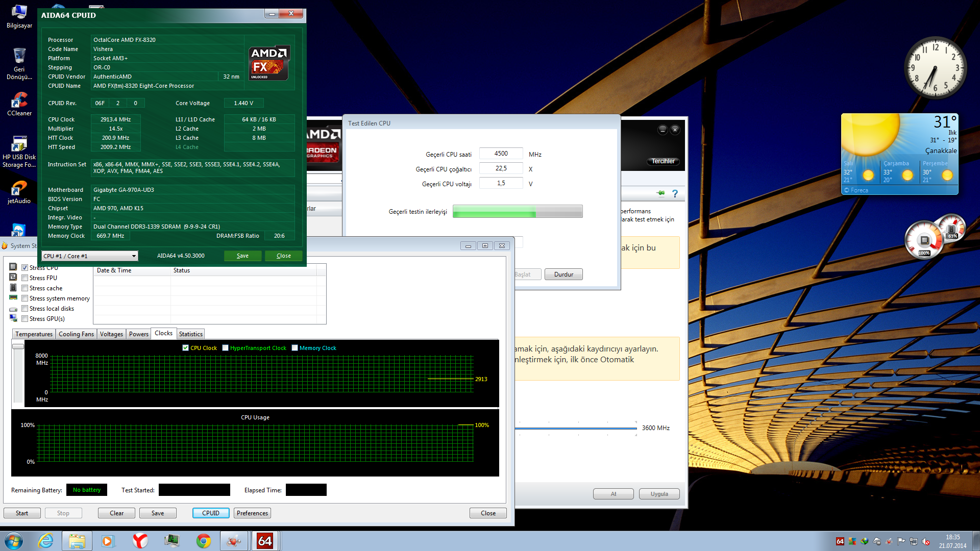
Task: Click CPU multiplier field 22,5
Action: pos(501,168)
